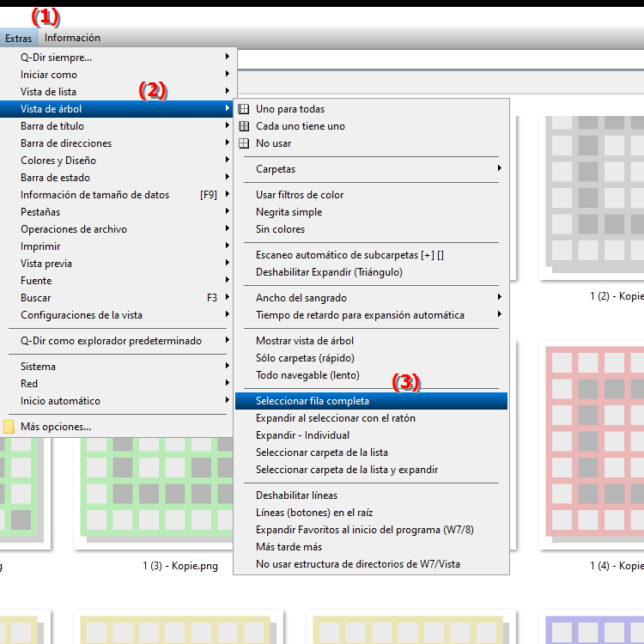Expand the Imprimir submenu
This screenshot has height=644, width=644.
coord(116,246)
